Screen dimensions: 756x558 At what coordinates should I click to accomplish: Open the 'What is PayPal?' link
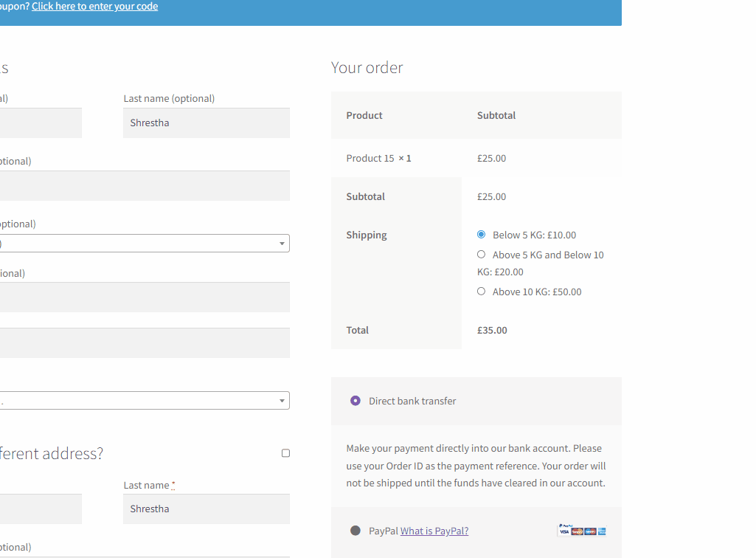(434, 531)
